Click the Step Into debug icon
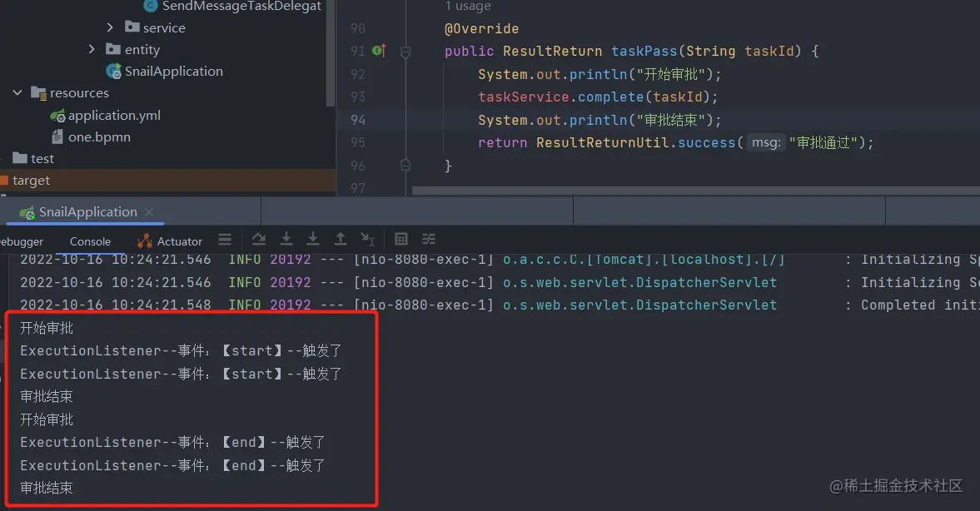This screenshot has width=980, height=511. click(286, 239)
